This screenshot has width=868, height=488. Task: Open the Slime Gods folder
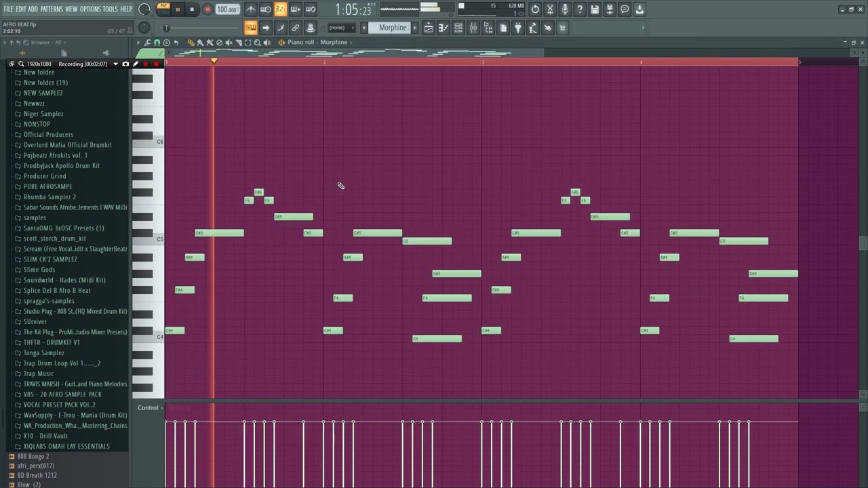click(x=39, y=270)
